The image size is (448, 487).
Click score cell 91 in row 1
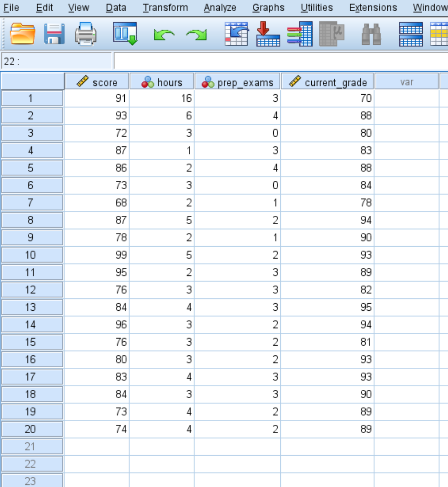point(97,98)
